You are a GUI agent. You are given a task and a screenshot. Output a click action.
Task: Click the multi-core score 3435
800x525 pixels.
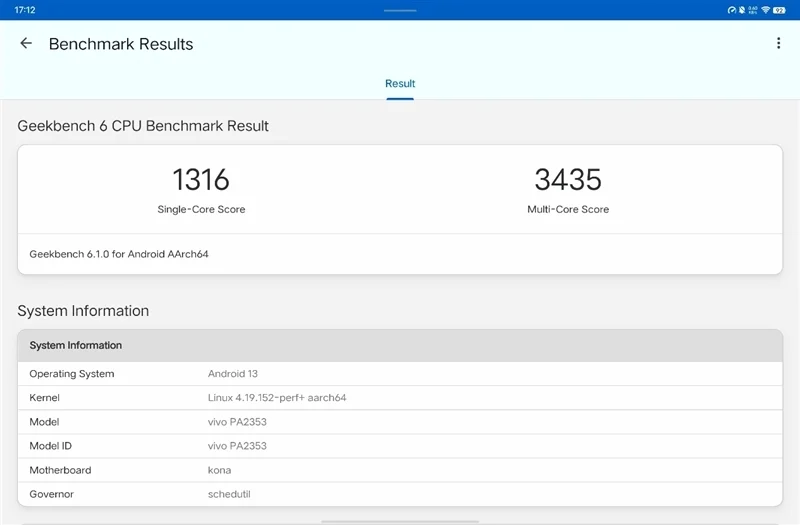click(568, 180)
